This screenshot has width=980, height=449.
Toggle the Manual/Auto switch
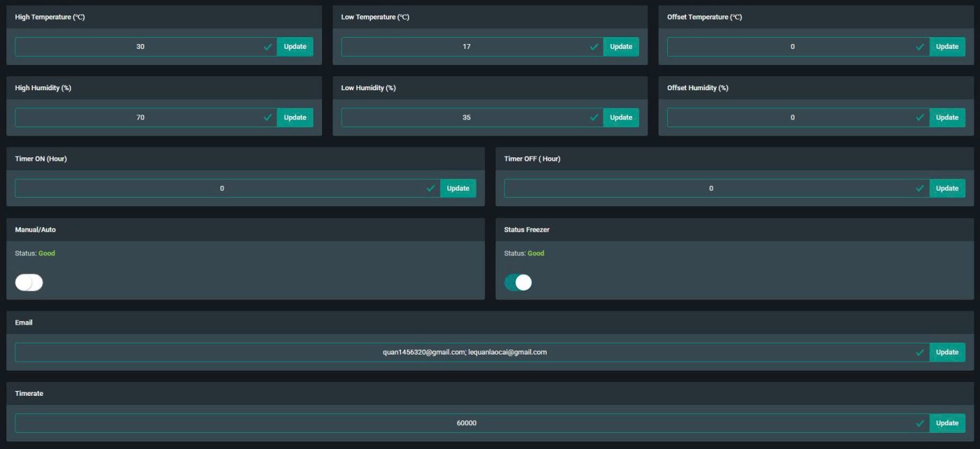(29, 283)
